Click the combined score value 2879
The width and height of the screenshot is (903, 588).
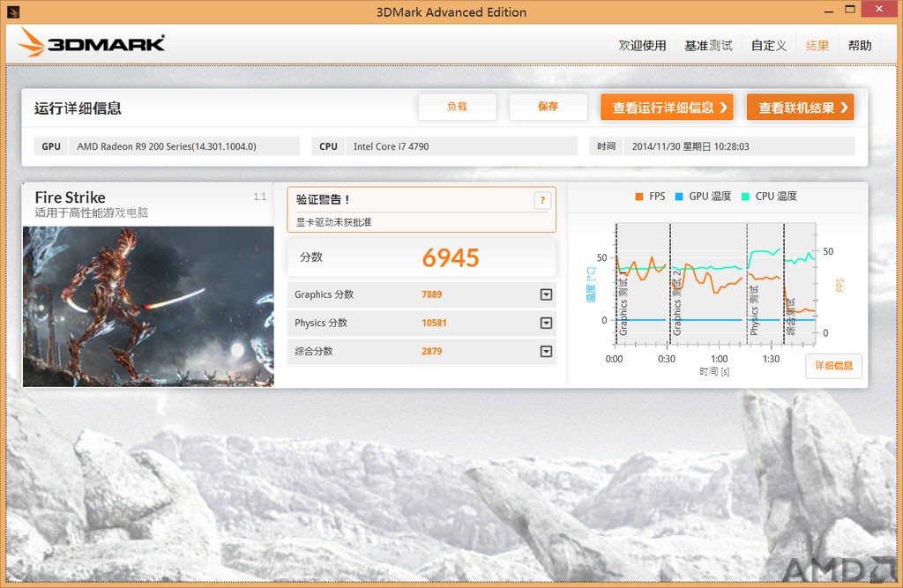click(431, 352)
